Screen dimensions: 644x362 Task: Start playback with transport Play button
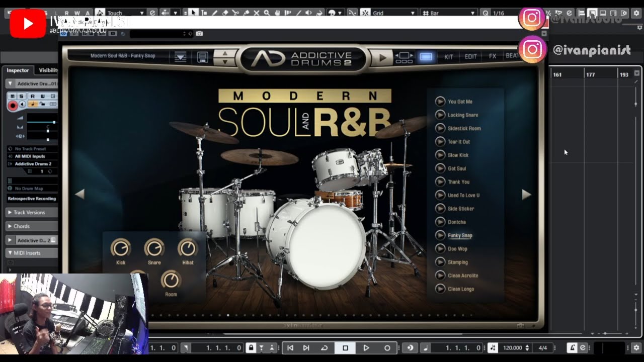point(366,348)
